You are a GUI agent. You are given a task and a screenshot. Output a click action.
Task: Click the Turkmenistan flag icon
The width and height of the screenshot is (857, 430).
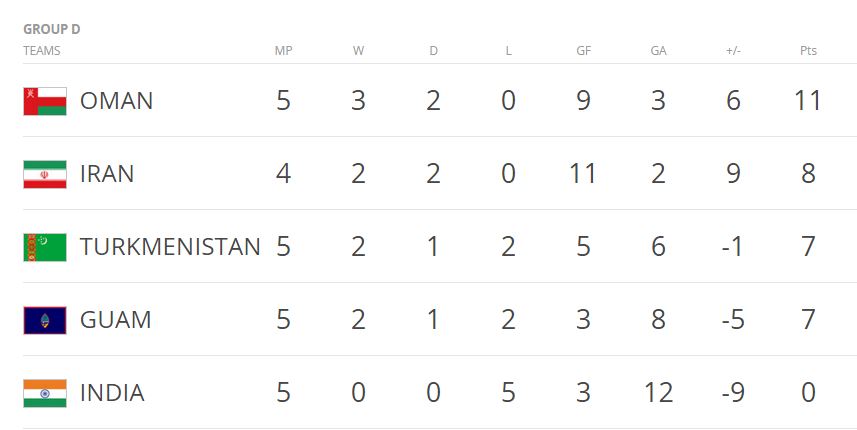pos(45,247)
